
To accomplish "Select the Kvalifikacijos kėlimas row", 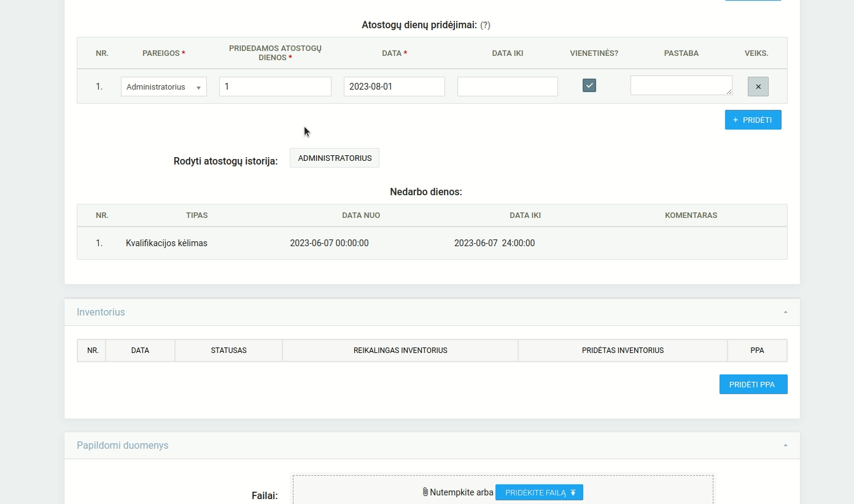I will point(166,243).
